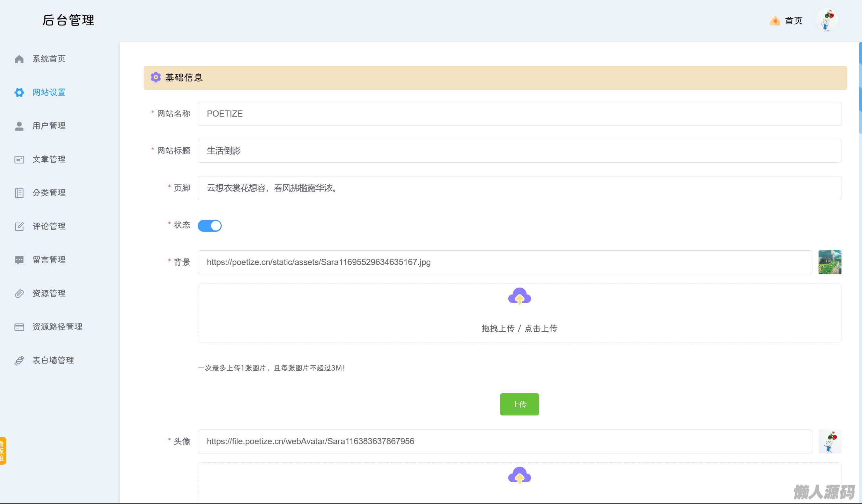Open 文章管理 in the sidebar

coord(49,159)
